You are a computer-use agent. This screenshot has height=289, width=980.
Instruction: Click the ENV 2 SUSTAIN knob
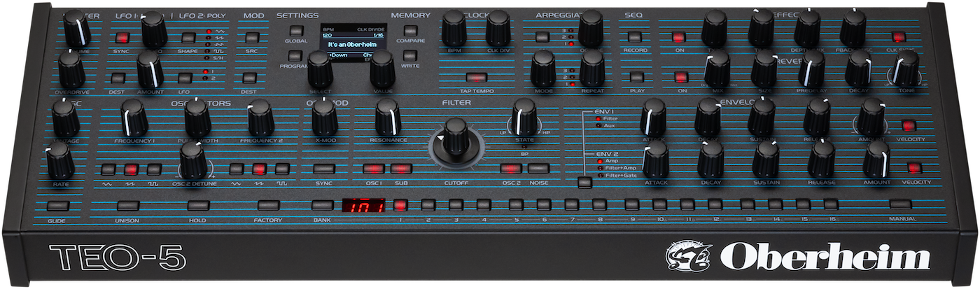pos(766,159)
